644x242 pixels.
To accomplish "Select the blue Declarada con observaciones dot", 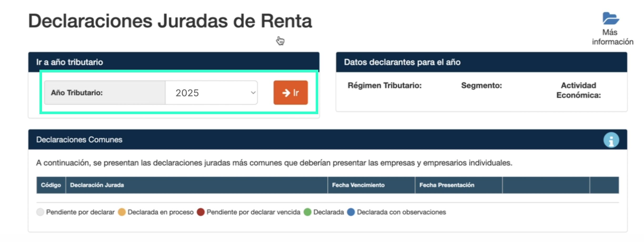I will coord(351,212).
